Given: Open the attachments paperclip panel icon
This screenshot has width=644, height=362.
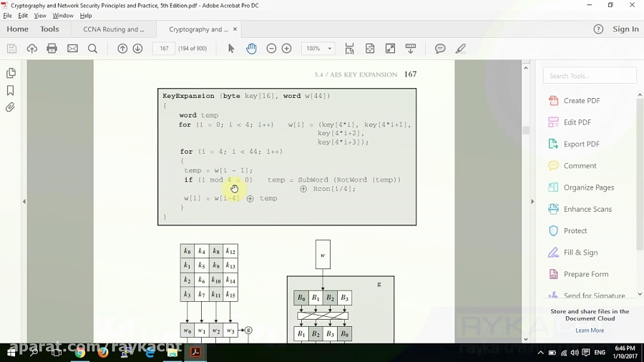Looking at the screenshot, I should (10, 107).
